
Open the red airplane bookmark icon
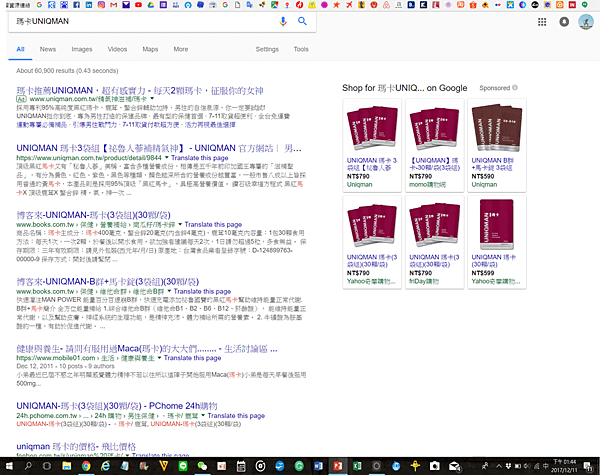coord(349,5)
